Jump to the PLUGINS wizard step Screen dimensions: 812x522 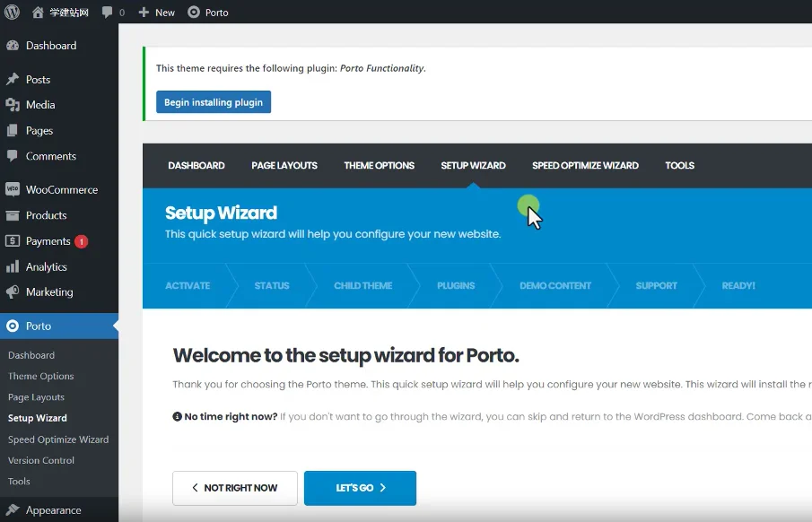(x=456, y=285)
